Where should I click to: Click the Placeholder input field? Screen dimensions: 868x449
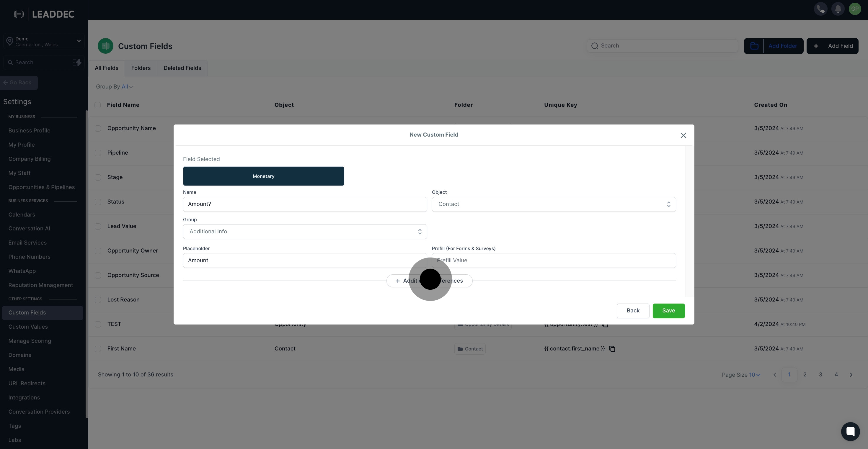pos(305,260)
